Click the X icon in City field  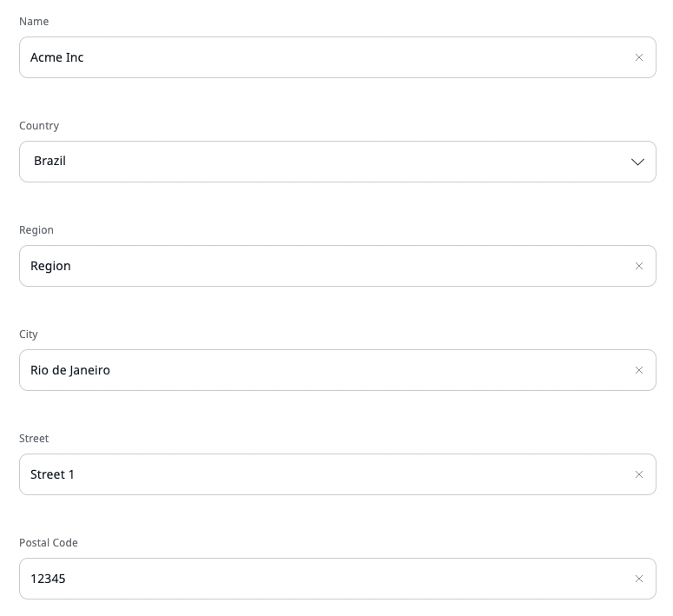tap(639, 370)
